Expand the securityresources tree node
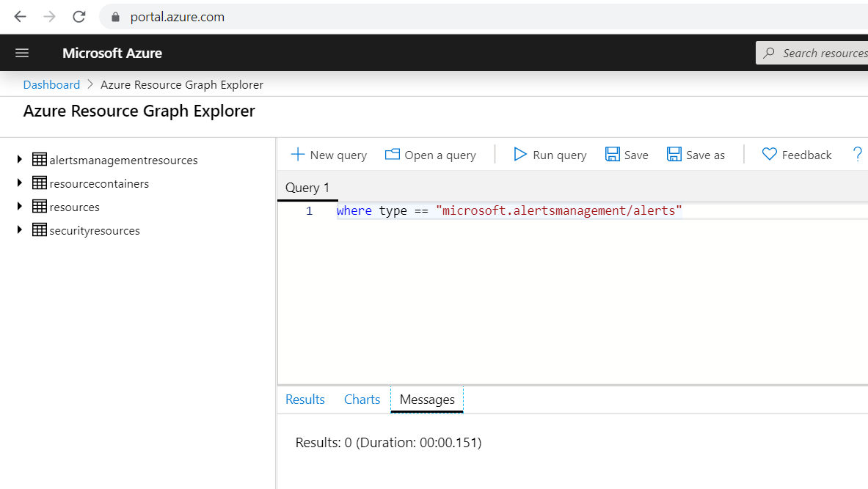This screenshot has width=868, height=489. click(18, 230)
